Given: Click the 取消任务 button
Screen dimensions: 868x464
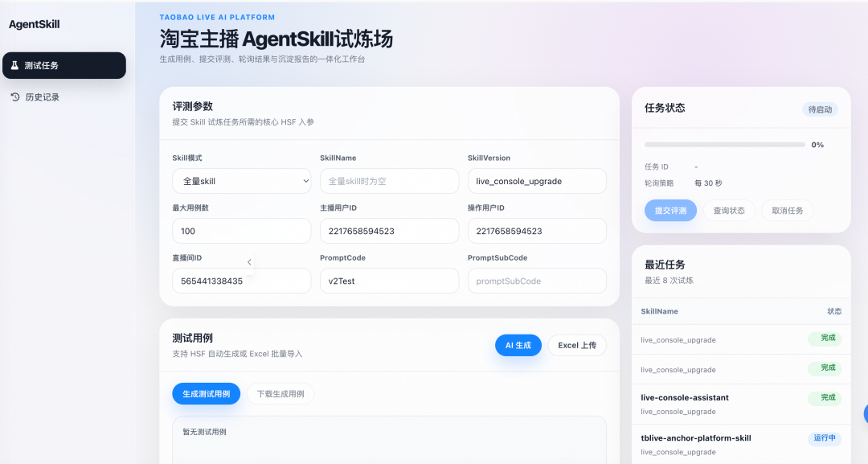Looking at the screenshot, I should (788, 211).
